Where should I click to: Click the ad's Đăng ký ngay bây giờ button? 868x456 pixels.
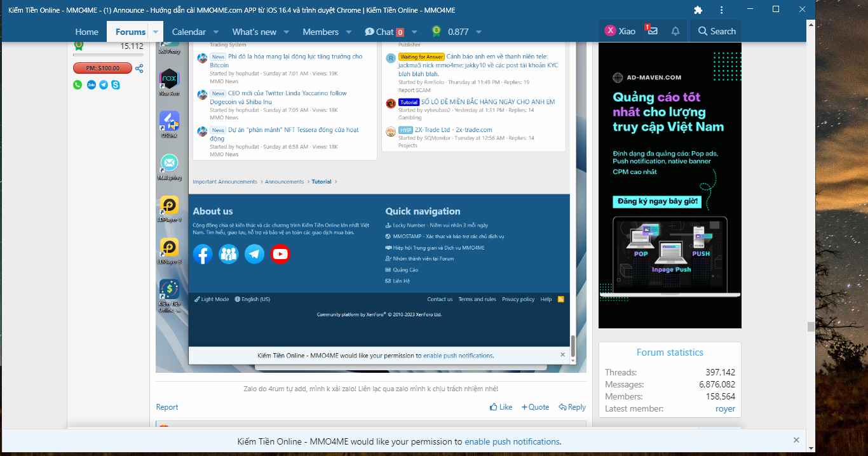pyautogui.click(x=658, y=202)
